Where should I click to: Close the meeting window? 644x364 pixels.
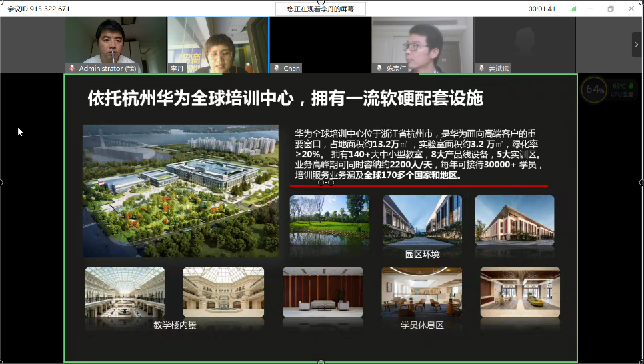631,9
